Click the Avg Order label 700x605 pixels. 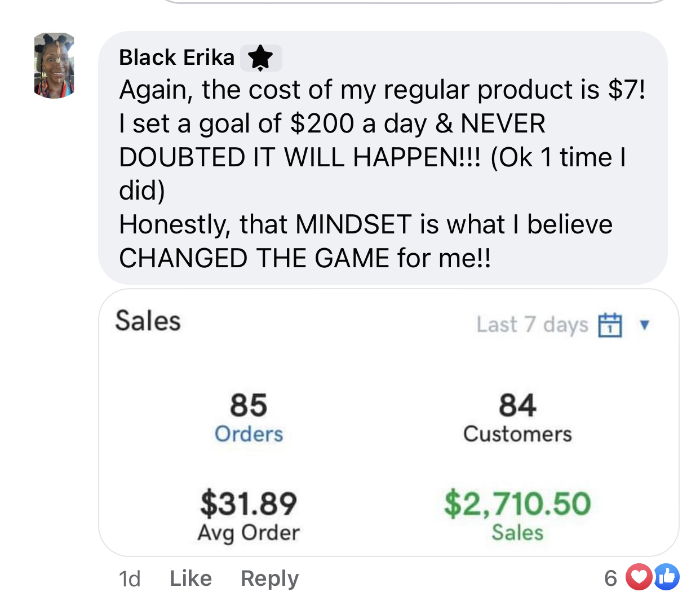pos(249,533)
